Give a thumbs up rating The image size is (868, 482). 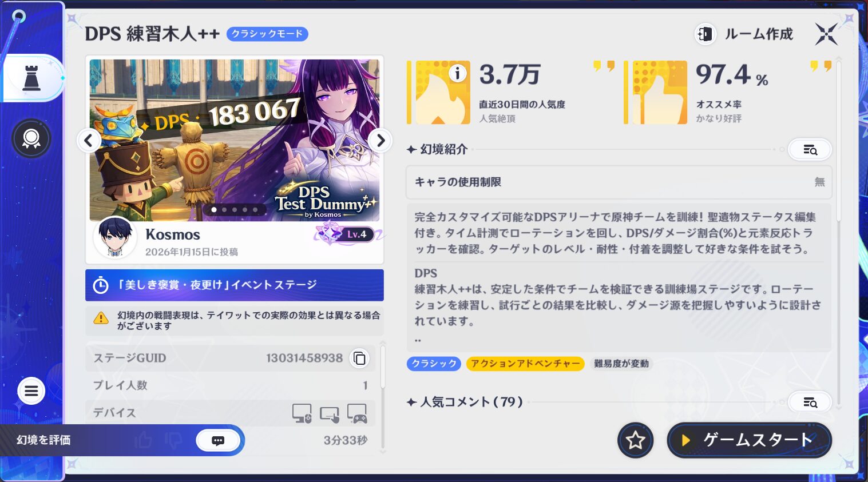tap(143, 440)
